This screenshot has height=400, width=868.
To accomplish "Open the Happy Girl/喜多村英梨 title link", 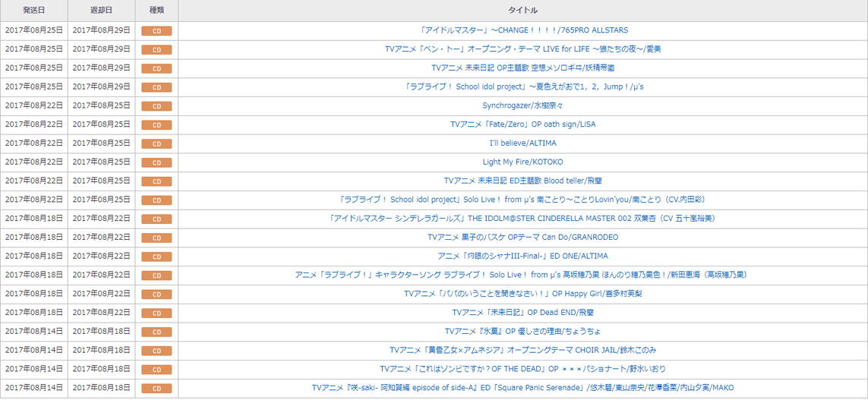I will [522, 293].
